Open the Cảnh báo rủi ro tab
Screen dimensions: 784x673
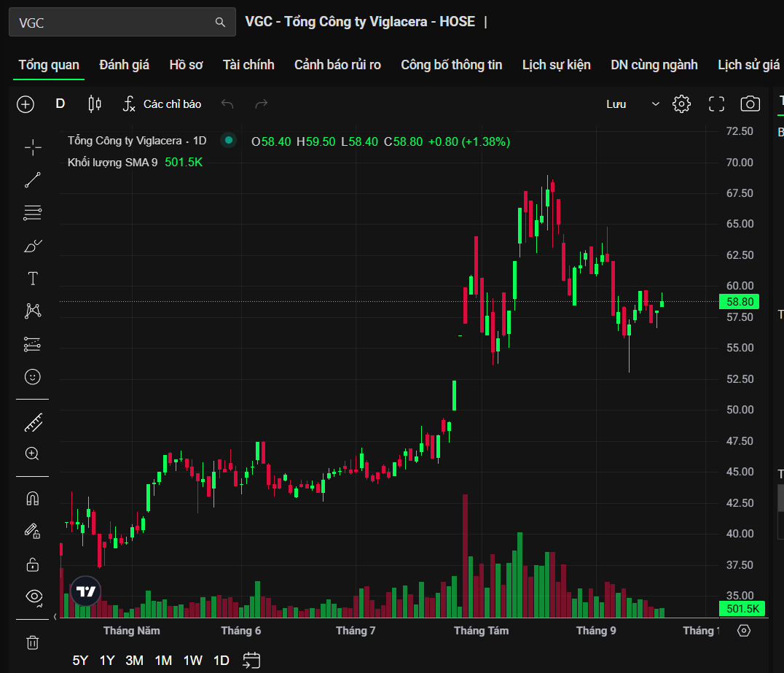point(337,65)
